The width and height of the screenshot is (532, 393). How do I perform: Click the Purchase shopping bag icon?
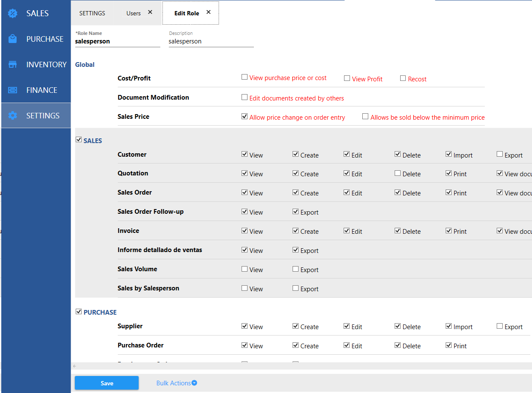pos(13,39)
